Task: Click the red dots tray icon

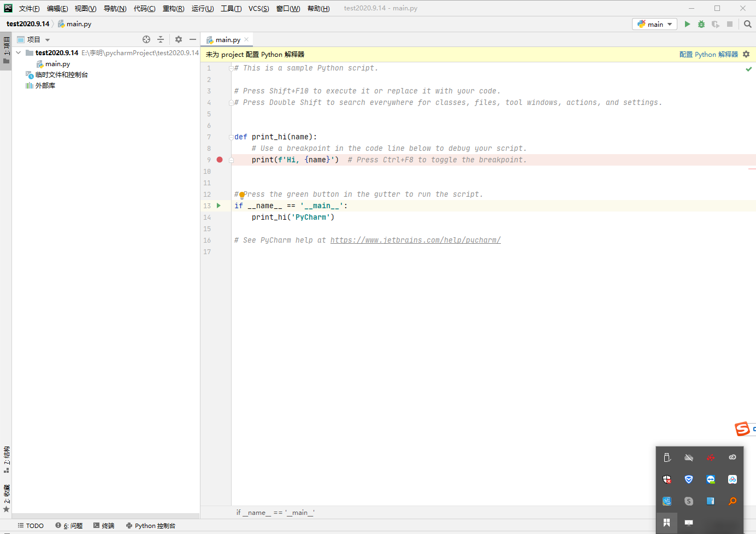Action: (711, 457)
